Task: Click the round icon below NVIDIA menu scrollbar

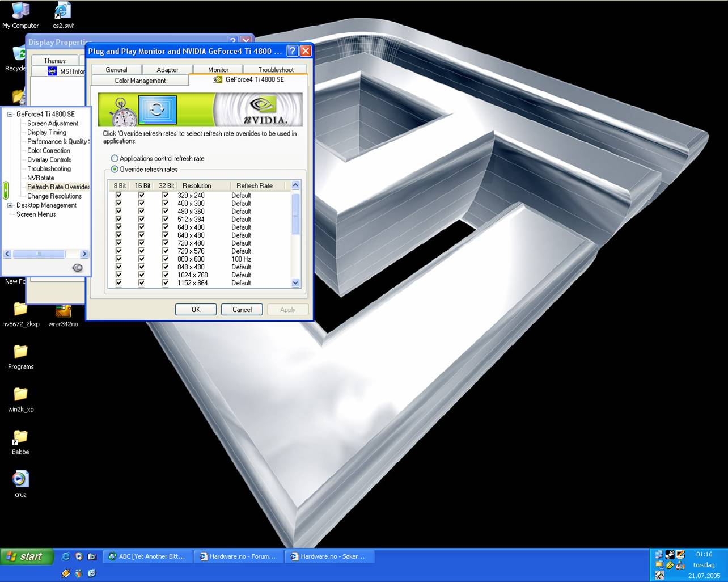Action: (x=78, y=268)
